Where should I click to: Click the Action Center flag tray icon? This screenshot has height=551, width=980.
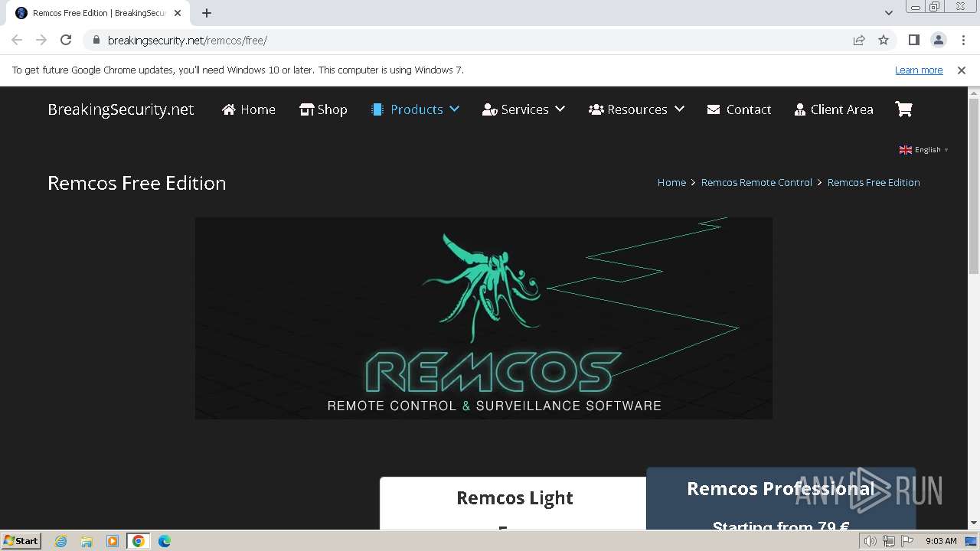coord(907,541)
